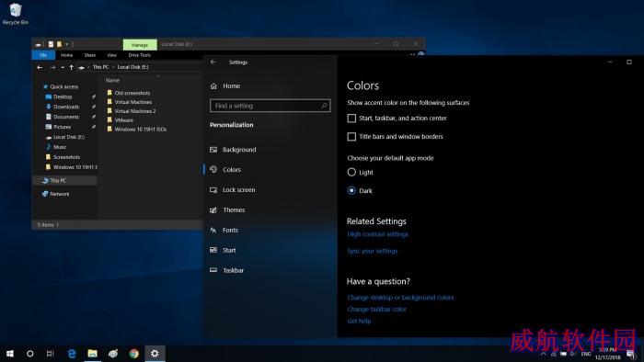Open Task View on the taskbar

[50, 354]
